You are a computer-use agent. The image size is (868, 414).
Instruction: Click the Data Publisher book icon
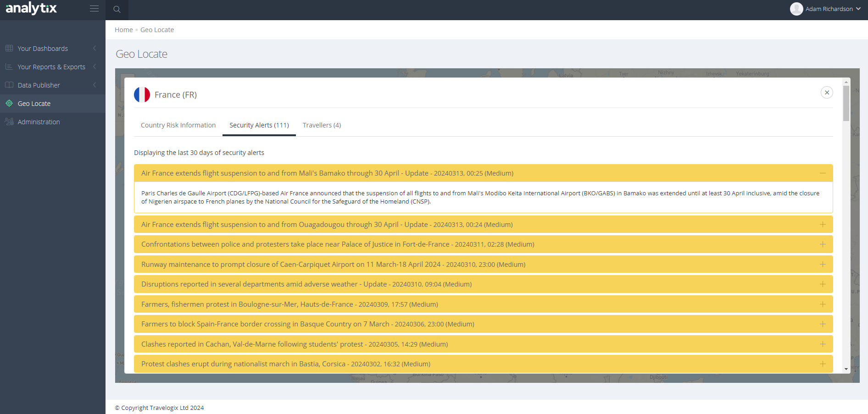click(x=9, y=85)
